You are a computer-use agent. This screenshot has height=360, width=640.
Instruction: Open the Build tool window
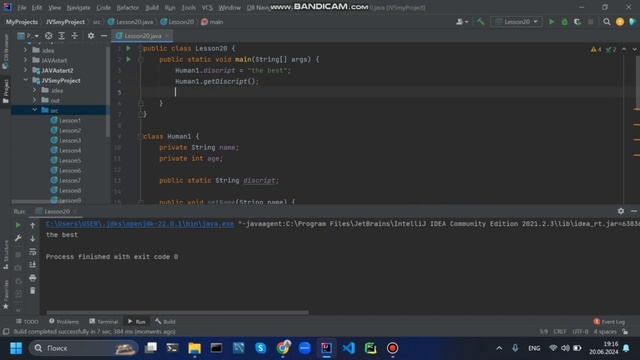[x=165, y=322]
